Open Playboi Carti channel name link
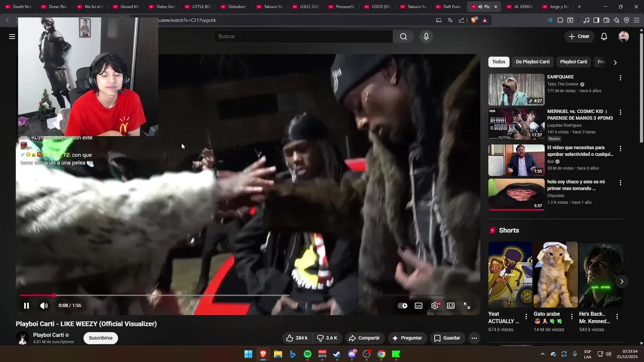644x362 pixels. tap(48, 335)
